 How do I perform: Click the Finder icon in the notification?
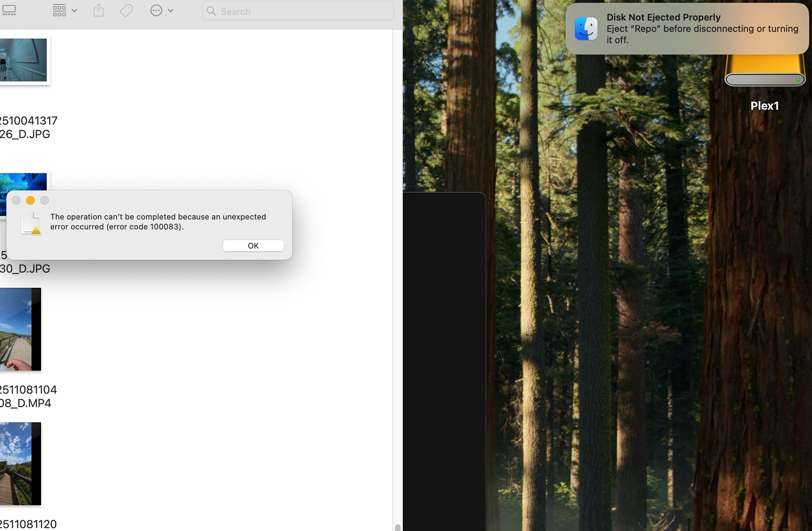586,29
